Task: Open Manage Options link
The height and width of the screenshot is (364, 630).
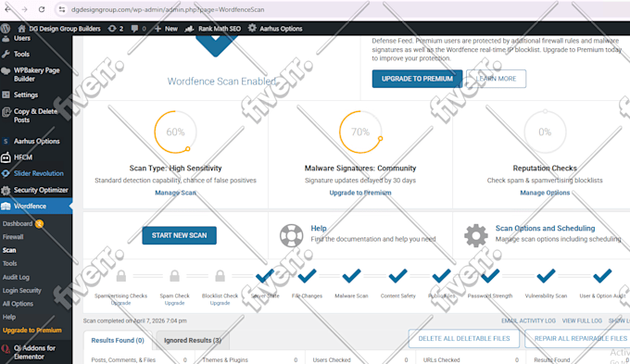Action: pyautogui.click(x=545, y=193)
